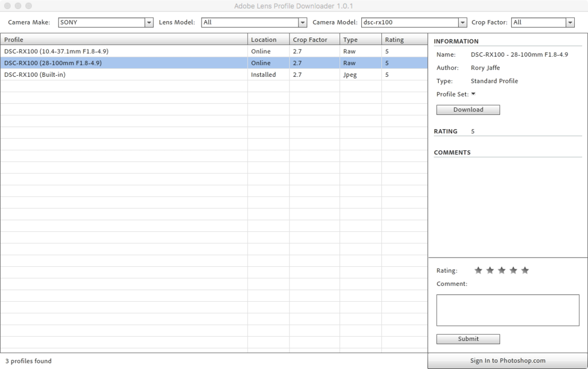Click the Standard Profile type value
Screen dimensions: 588x369
click(494, 81)
